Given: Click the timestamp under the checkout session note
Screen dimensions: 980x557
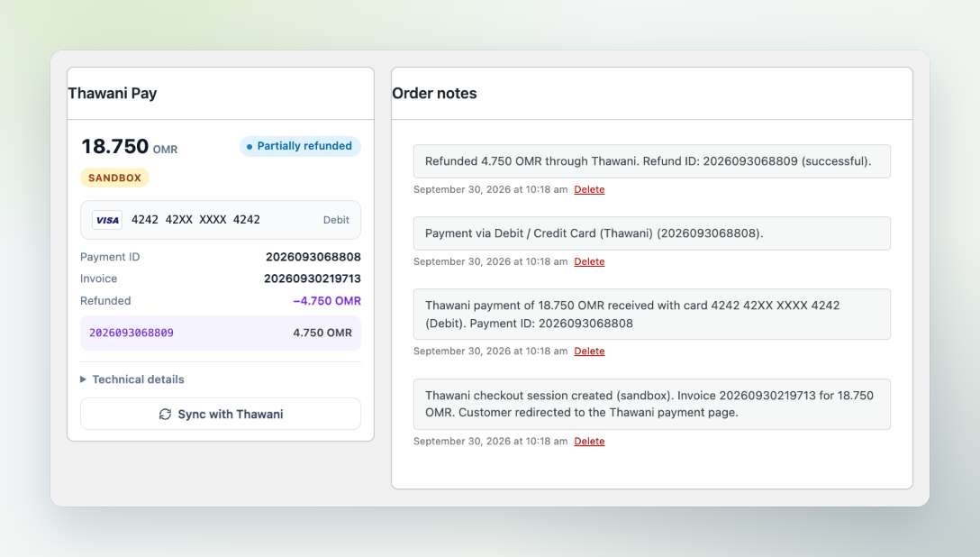Looking at the screenshot, I should coord(491,441).
